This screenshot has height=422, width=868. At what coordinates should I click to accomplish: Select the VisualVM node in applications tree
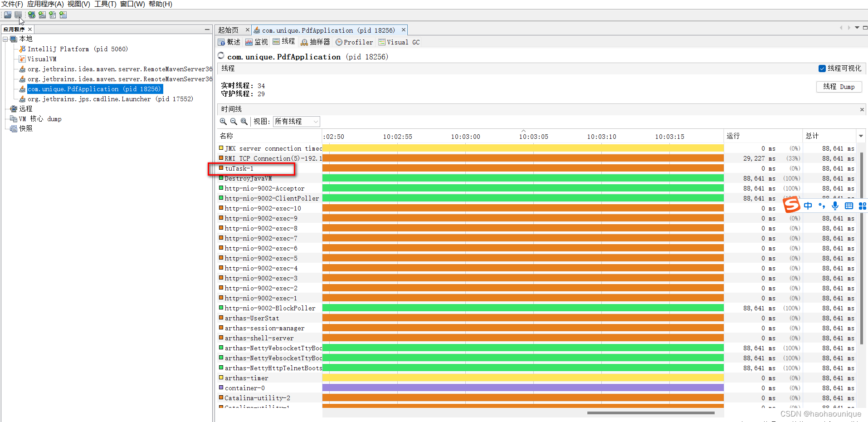click(42, 59)
